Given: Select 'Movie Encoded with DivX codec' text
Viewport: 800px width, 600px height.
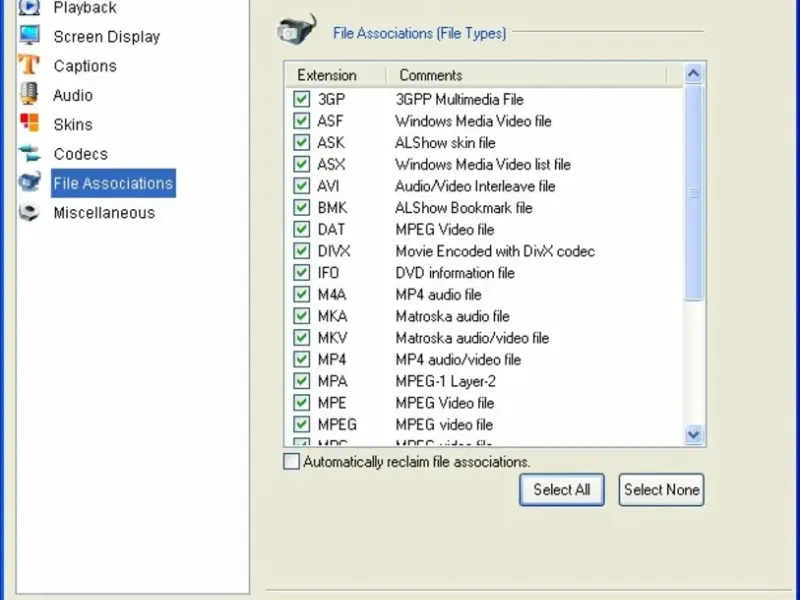Looking at the screenshot, I should pos(495,252).
